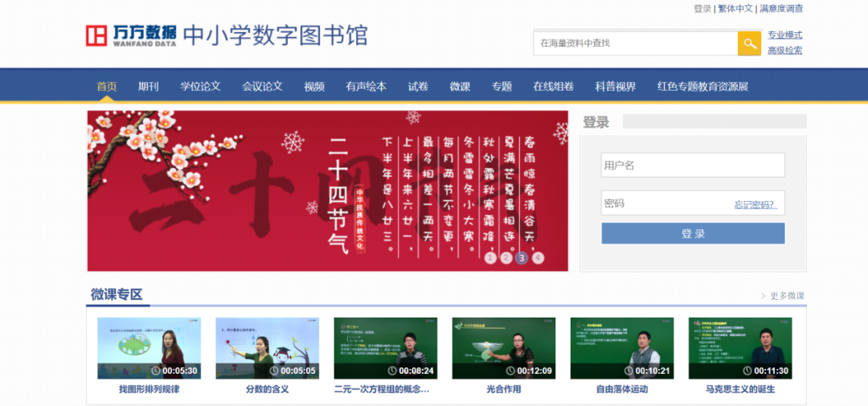The image size is (868, 406).
Task: Open the 期刊 navigation tab
Action: point(149,86)
